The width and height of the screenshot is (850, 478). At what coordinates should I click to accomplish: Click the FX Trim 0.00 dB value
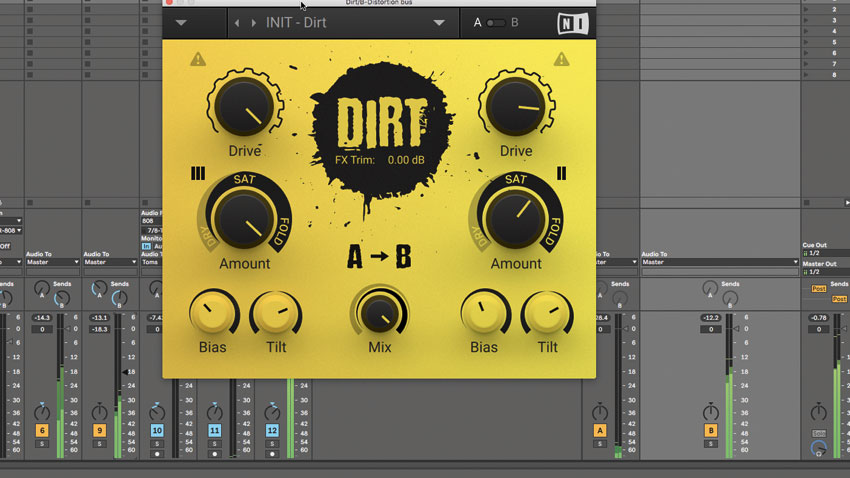pyautogui.click(x=406, y=160)
